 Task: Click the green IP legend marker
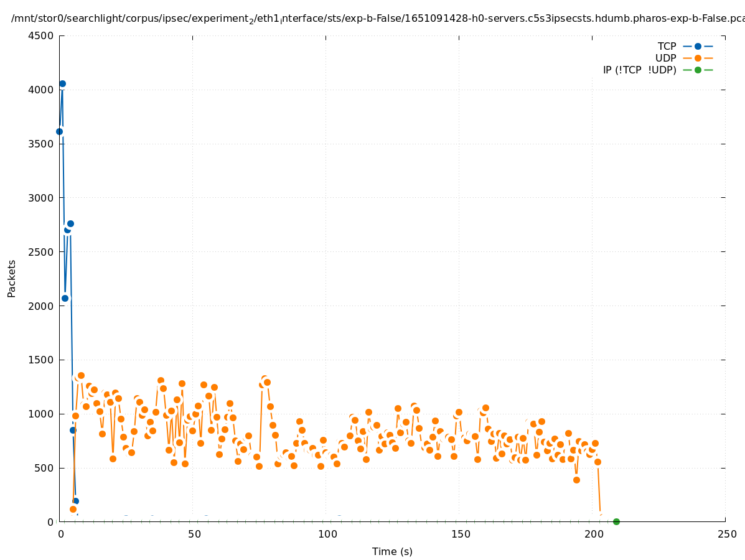tap(698, 70)
